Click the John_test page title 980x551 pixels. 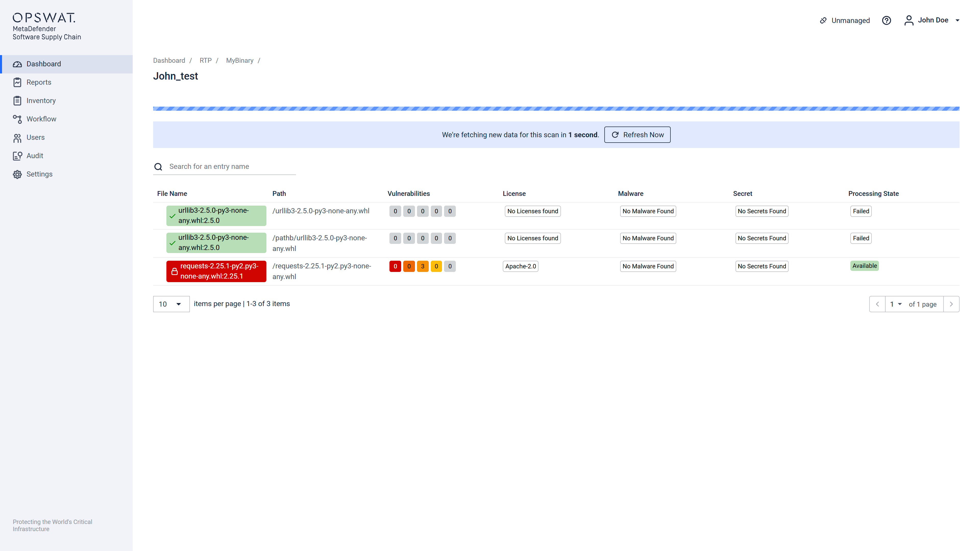click(175, 77)
